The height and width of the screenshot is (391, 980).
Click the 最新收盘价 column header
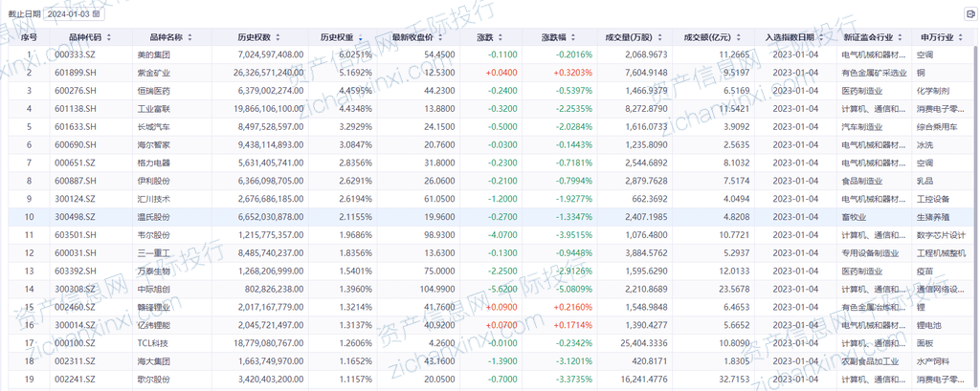(412, 37)
